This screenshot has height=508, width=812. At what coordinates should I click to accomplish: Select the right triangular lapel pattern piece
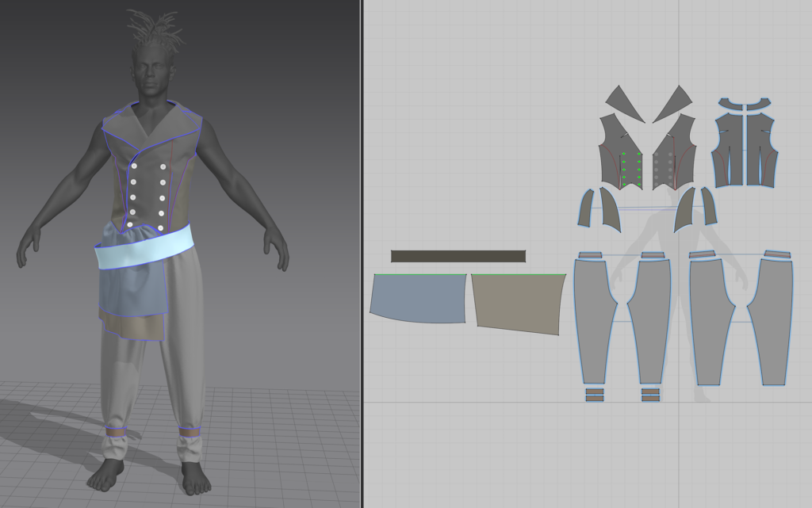672,104
